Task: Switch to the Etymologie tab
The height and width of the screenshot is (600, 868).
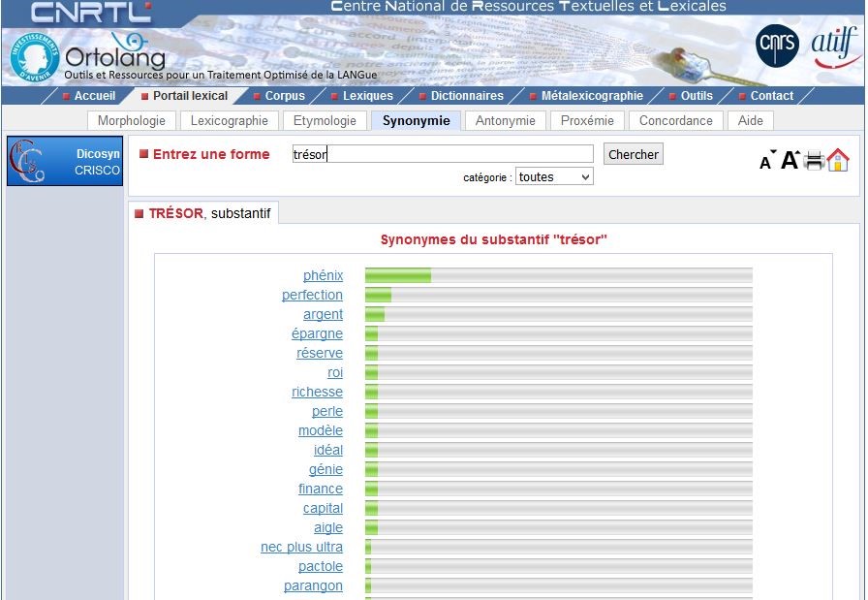Action: click(x=325, y=121)
